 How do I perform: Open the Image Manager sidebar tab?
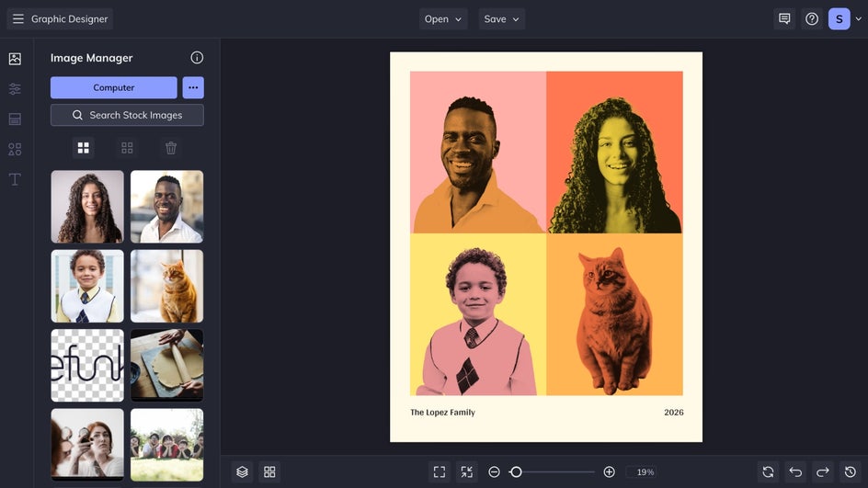pyautogui.click(x=15, y=59)
